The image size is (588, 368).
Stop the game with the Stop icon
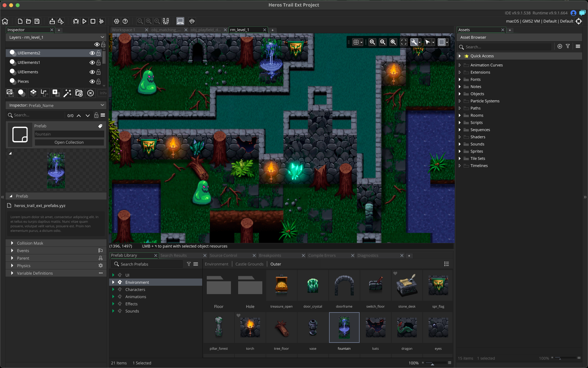coord(93,21)
